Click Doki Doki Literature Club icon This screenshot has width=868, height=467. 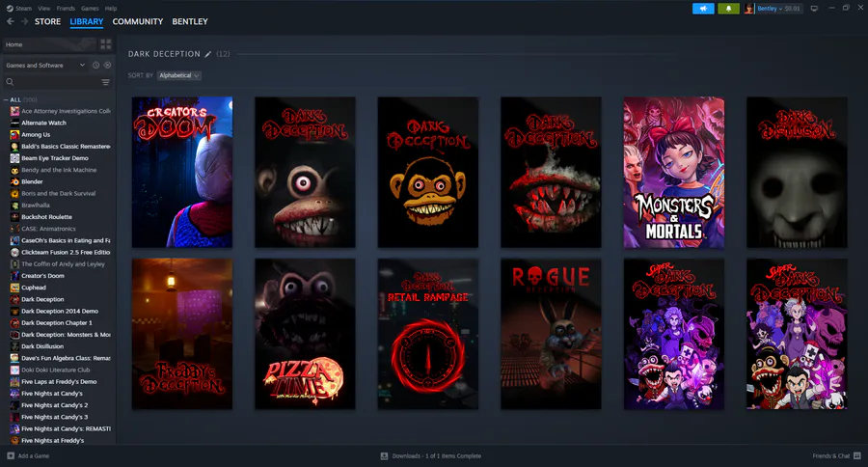pyautogui.click(x=14, y=370)
